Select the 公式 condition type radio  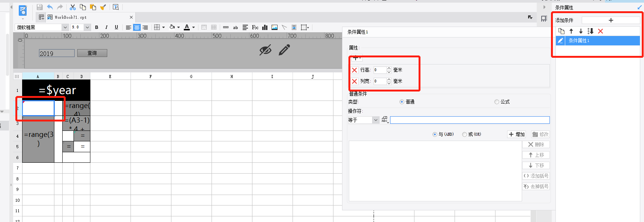click(497, 102)
